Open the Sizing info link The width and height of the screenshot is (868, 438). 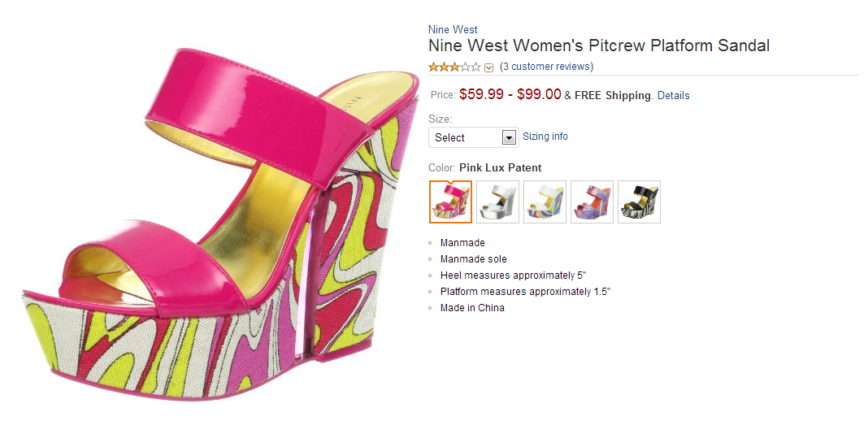click(x=545, y=137)
